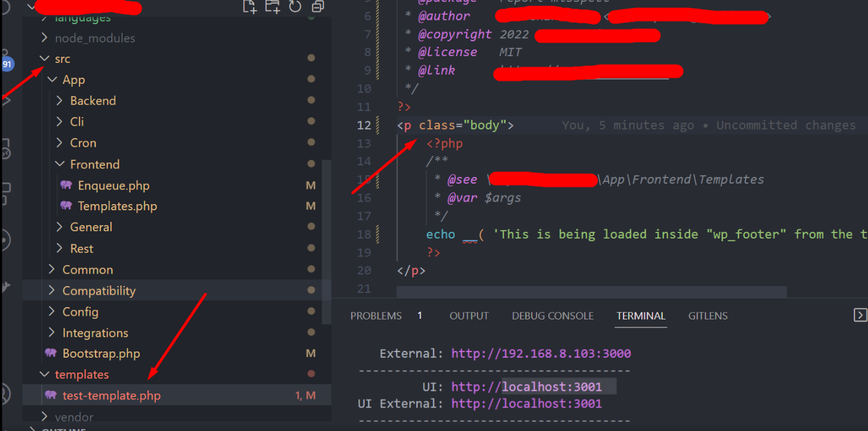Collapse all folders in explorer
The width and height of the screenshot is (868, 431).
(318, 7)
